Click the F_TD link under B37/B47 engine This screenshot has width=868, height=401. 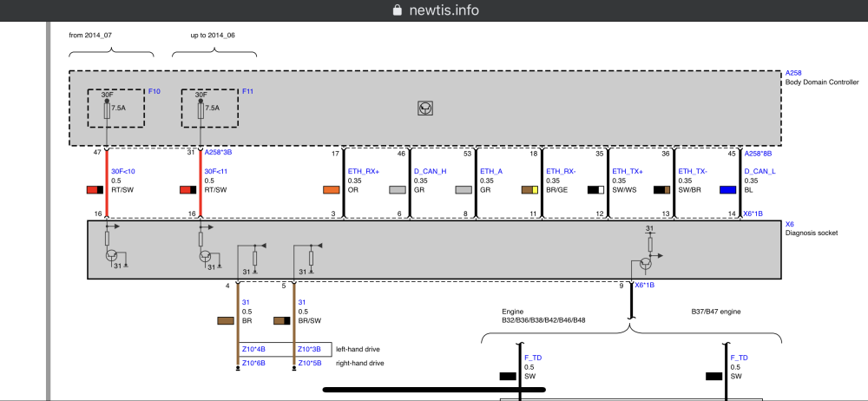(x=739, y=358)
